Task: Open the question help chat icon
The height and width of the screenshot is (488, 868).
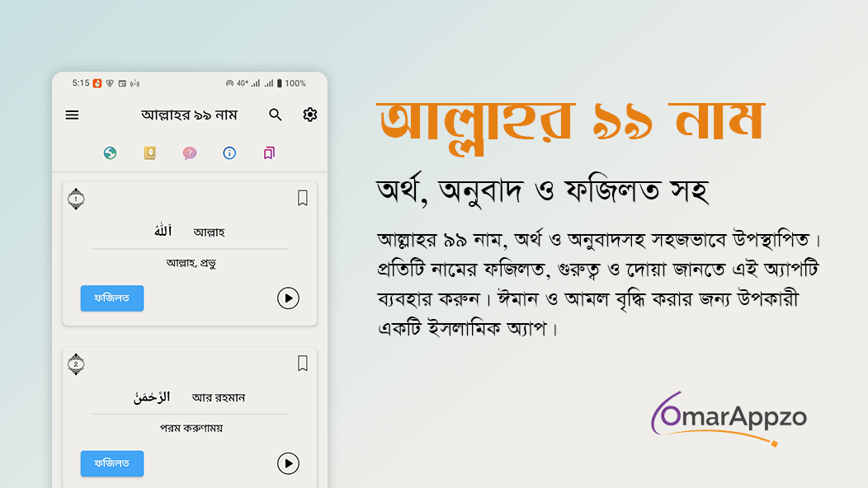Action: point(189,153)
